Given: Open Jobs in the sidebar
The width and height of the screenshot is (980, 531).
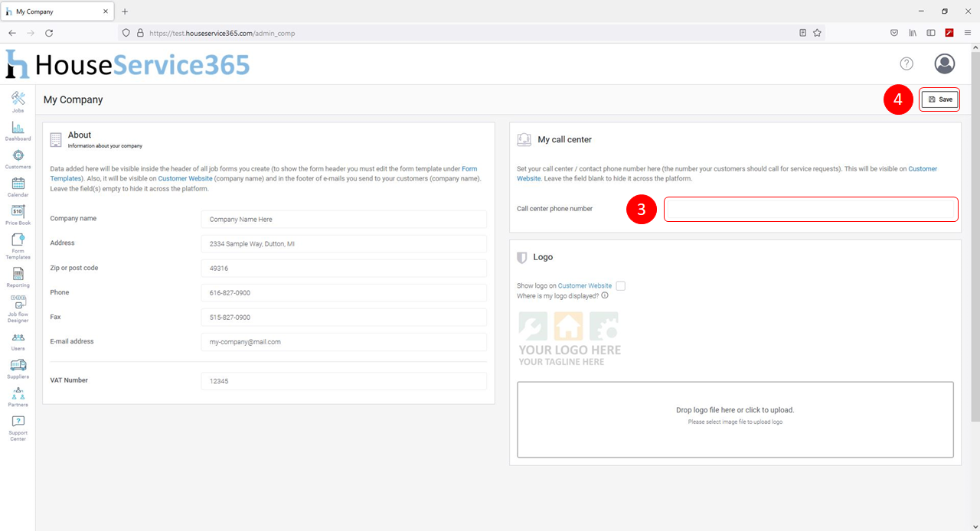Looking at the screenshot, I should click(18, 102).
